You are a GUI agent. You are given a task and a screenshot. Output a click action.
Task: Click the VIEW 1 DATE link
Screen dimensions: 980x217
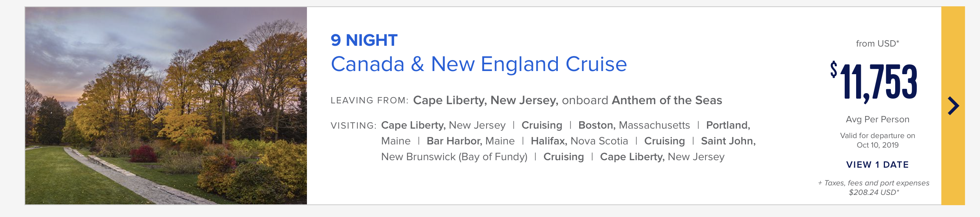[x=877, y=165]
